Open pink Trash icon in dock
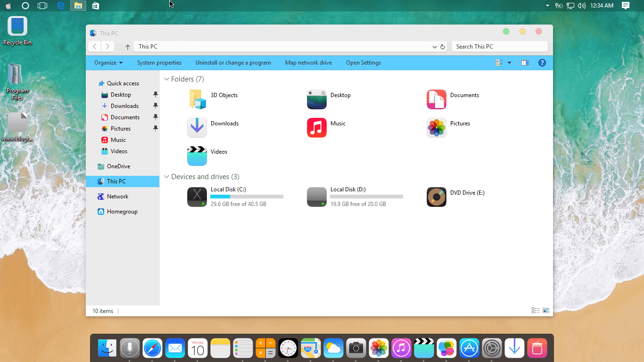644x362 pixels. (x=537, y=348)
